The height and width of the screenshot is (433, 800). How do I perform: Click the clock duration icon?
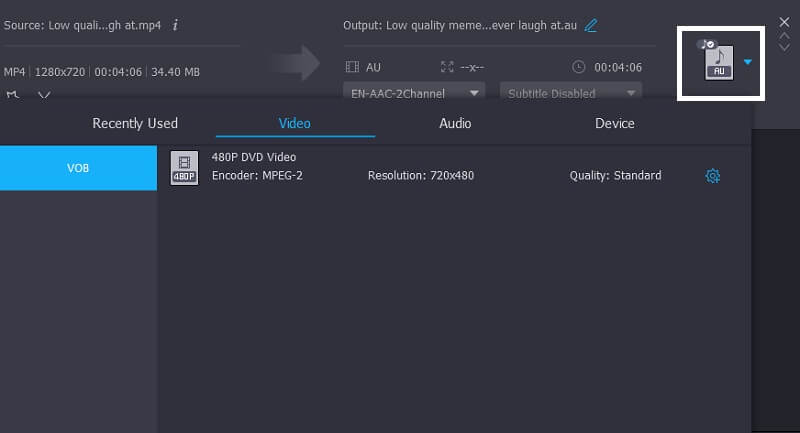[578, 67]
